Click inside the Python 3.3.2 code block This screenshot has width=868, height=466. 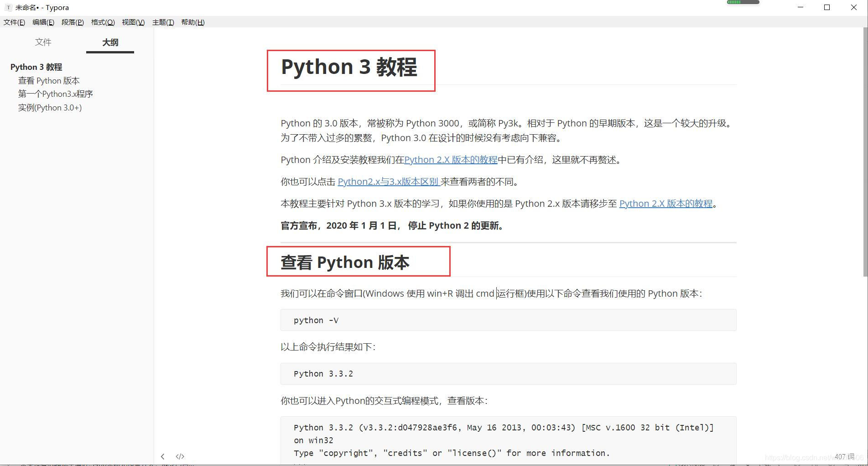click(508, 374)
